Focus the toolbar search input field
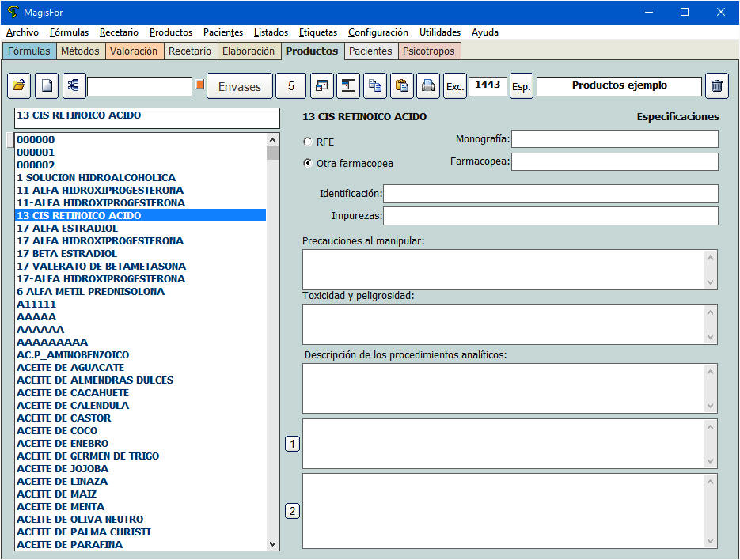 [x=140, y=87]
